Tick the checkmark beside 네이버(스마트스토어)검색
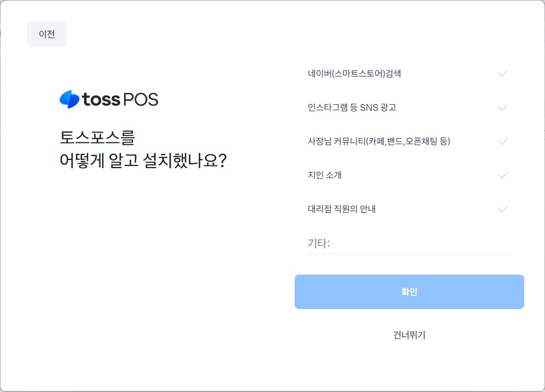Screen dimensions: 545x392 (503, 74)
